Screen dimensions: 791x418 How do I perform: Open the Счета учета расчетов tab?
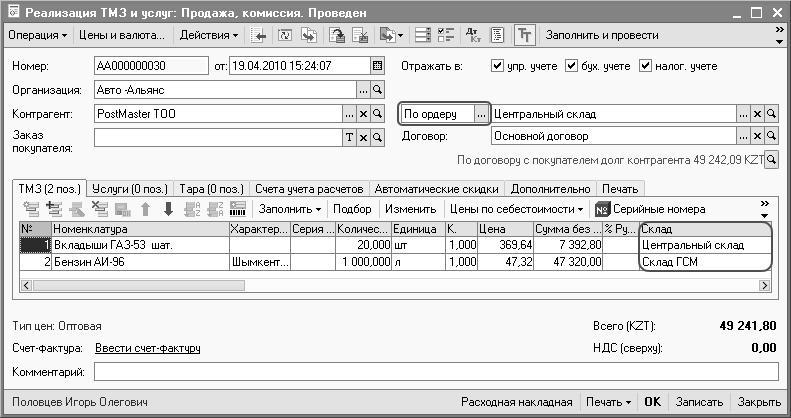pos(309,188)
